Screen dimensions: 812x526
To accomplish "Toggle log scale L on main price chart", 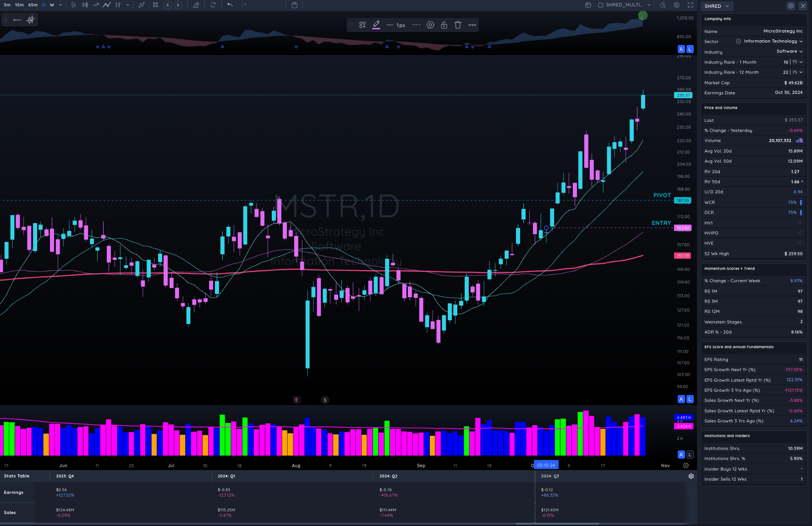I will click(x=690, y=399).
